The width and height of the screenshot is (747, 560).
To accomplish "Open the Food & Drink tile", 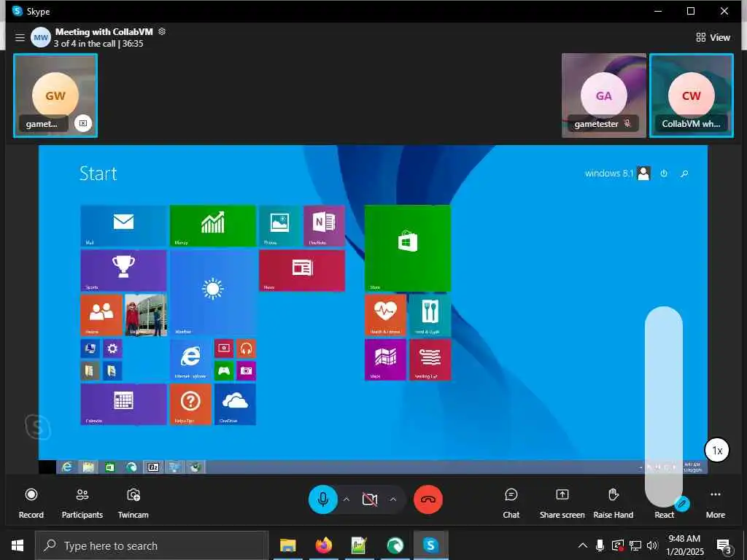I will (430, 315).
